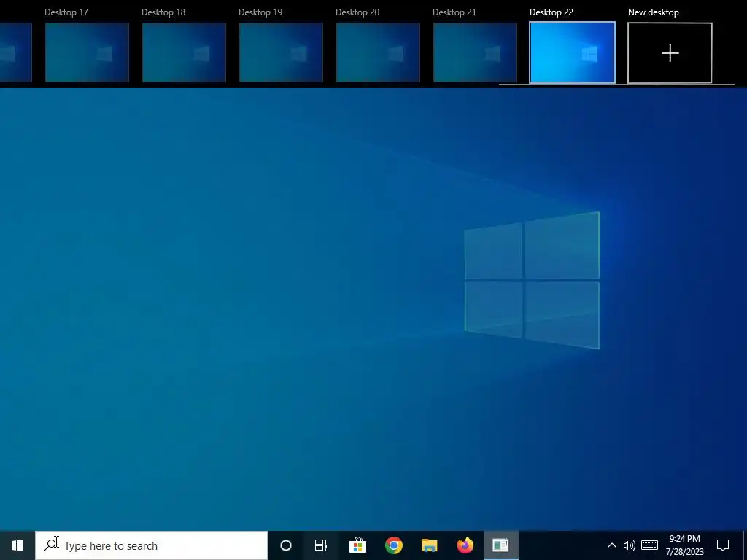
Task: Open the volume speaker control
Action: (x=630, y=545)
